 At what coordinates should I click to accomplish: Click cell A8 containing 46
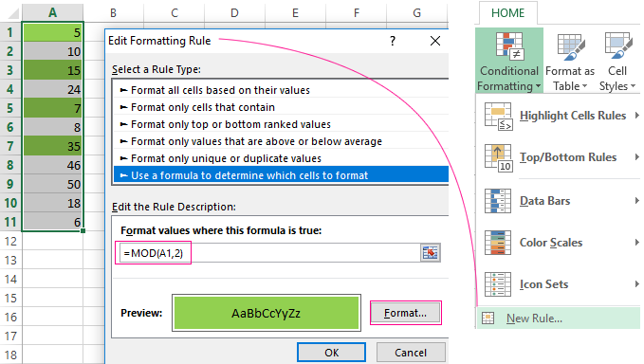(x=52, y=165)
